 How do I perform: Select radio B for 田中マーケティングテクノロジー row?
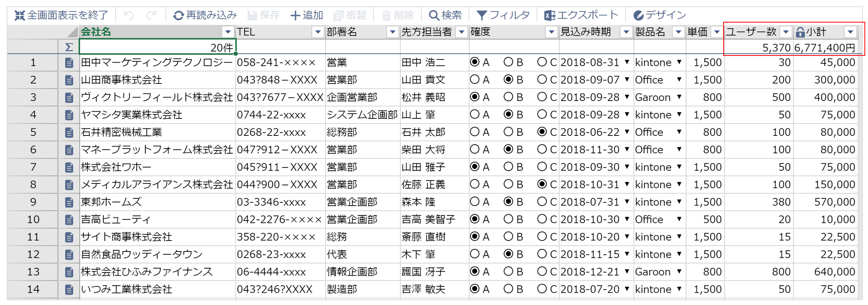(508, 62)
